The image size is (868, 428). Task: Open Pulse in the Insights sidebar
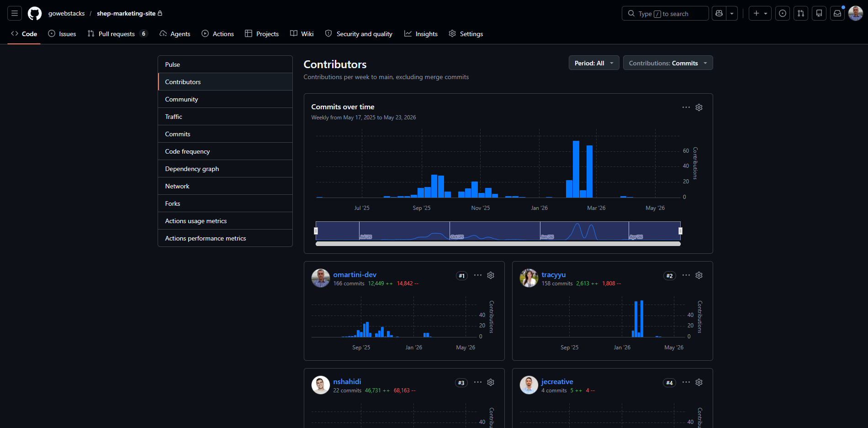(225, 64)
